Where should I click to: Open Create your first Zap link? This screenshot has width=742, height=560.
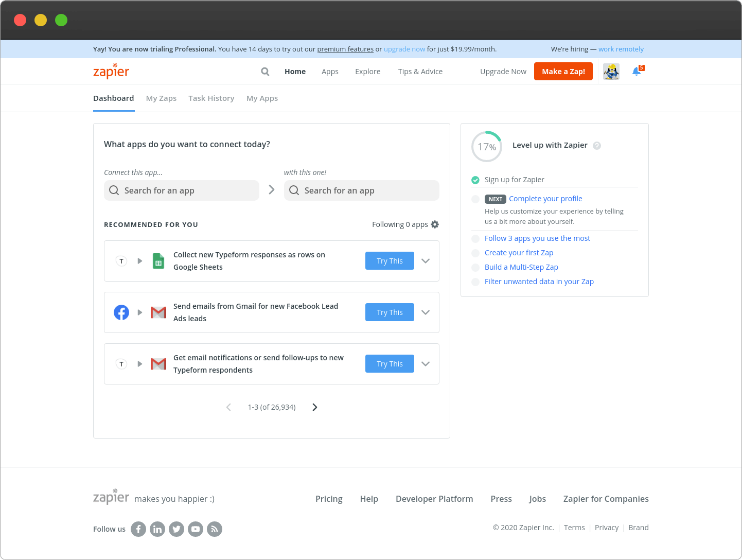coord(519,253)
